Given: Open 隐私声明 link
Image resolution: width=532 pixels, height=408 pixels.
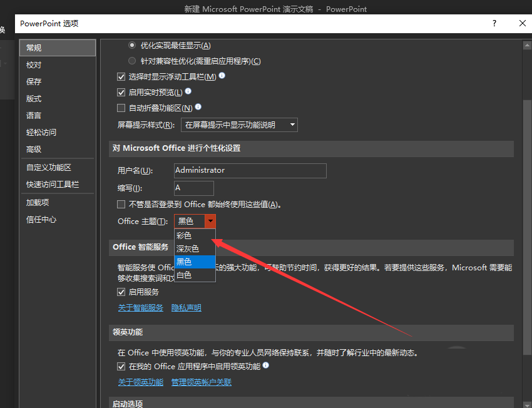Looking at the screenshot, I should (187, 308).
